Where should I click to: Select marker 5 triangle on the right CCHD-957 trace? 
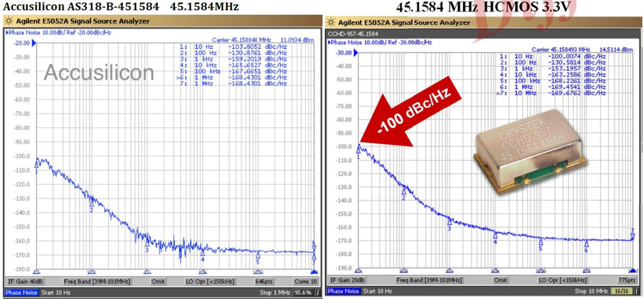pos(541,242)
